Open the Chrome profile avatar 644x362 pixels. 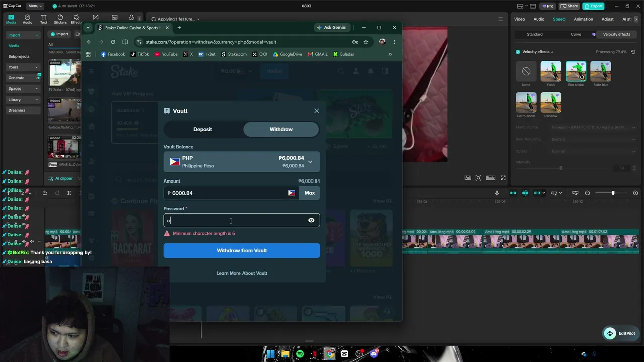click(x=382, y=42)
